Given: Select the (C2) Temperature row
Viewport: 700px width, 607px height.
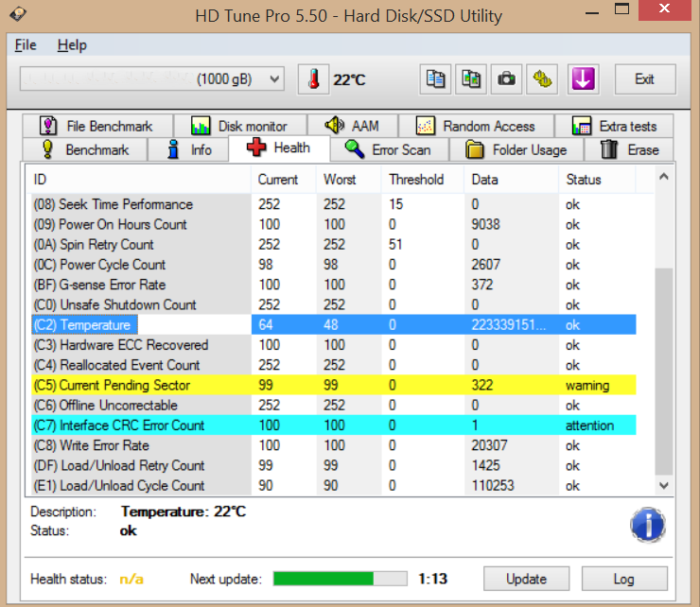Looking at the screenshot, I should [334, 325].
